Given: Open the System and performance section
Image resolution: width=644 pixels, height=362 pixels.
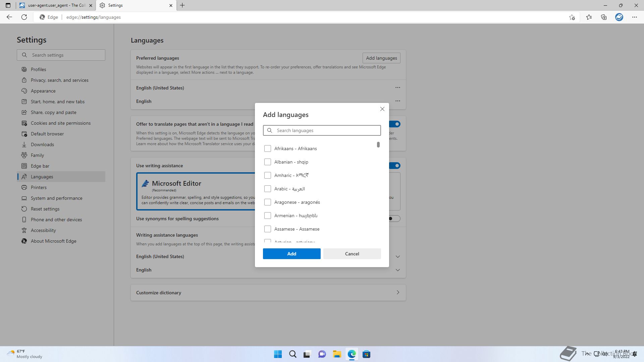Looking at the screenshot, I should point(61,198).
